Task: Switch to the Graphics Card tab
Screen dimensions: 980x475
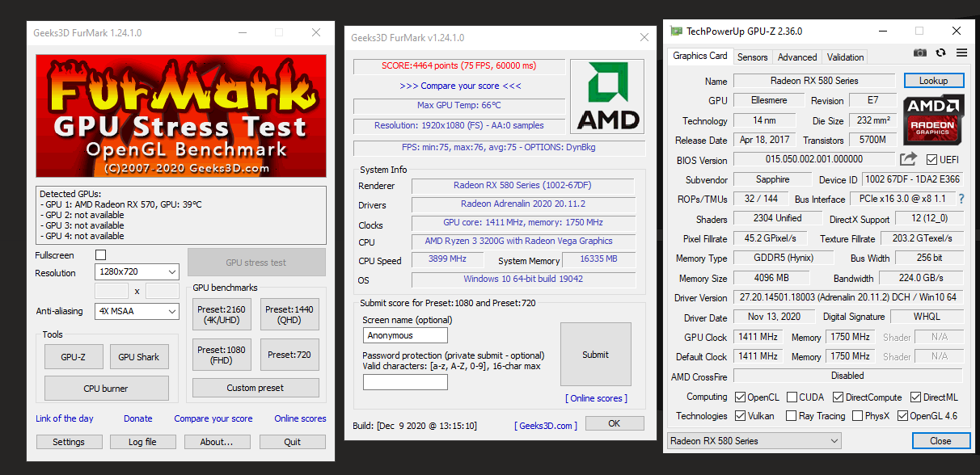Action: (x=700, y=56)
